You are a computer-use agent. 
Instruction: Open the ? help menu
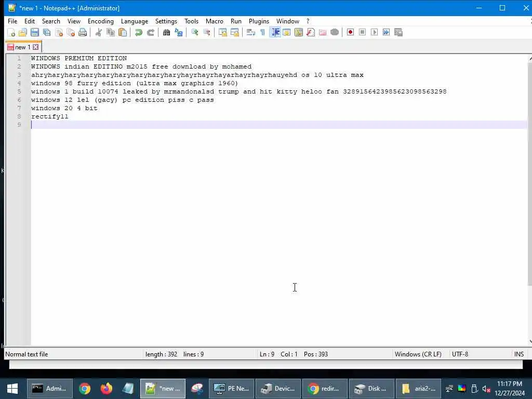coord(308,21)
